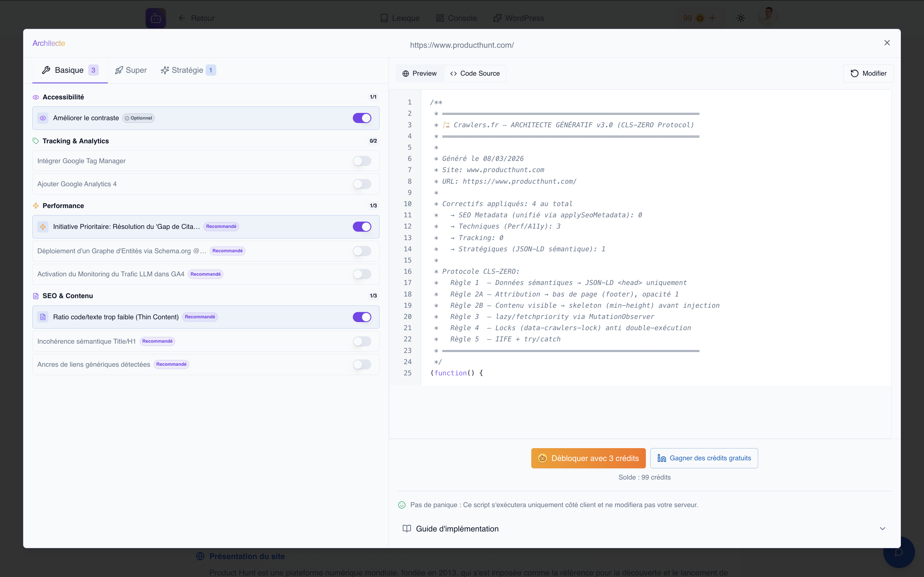The image size is (924, 577).
Task: Click Débloquer avec 3 crédits button
Action: pyautogui.click(x=588, y=458)
